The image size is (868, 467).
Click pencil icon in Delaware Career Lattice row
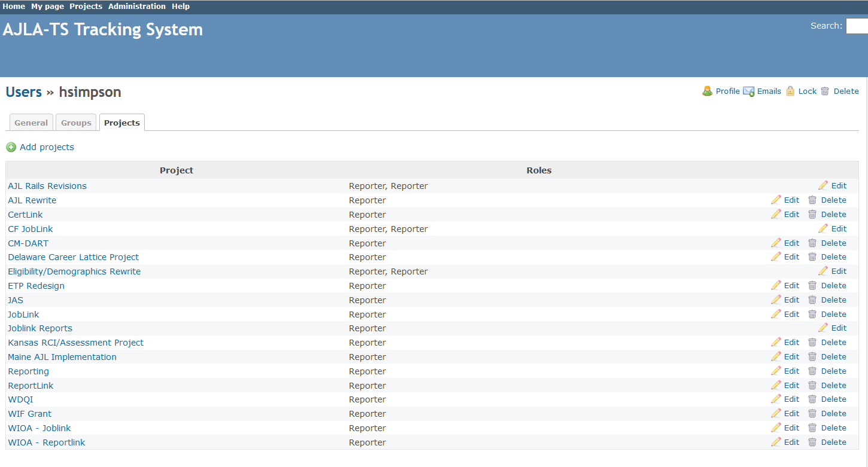[x=776, y=257]
